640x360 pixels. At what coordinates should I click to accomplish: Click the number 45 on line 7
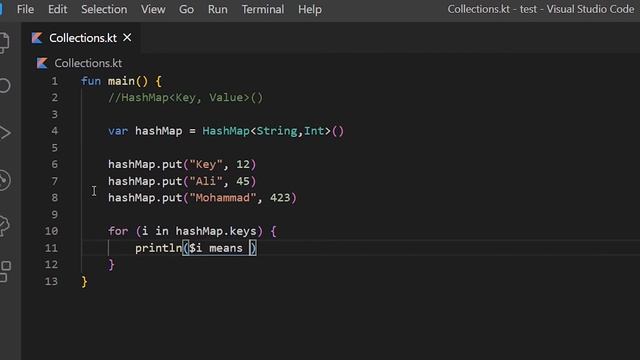243,181
